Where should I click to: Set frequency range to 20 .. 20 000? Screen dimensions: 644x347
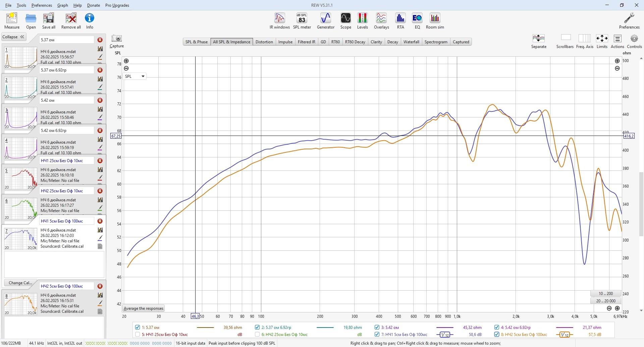pyautogui.click(x=606, y=301)
